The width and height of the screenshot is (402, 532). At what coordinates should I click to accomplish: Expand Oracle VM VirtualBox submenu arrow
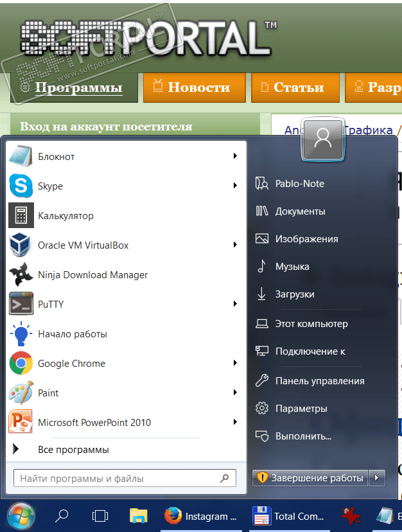(x=235, y=245)
